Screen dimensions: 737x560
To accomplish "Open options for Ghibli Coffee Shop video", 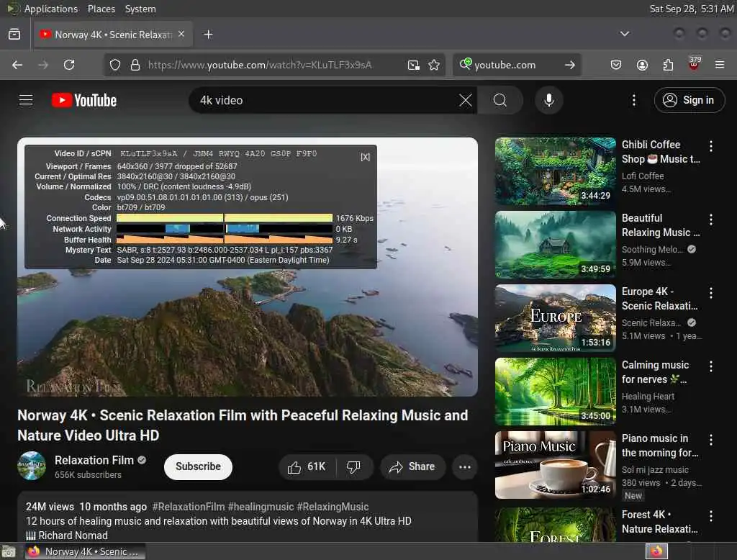I will pyautogui.click(x=710, y=146).
